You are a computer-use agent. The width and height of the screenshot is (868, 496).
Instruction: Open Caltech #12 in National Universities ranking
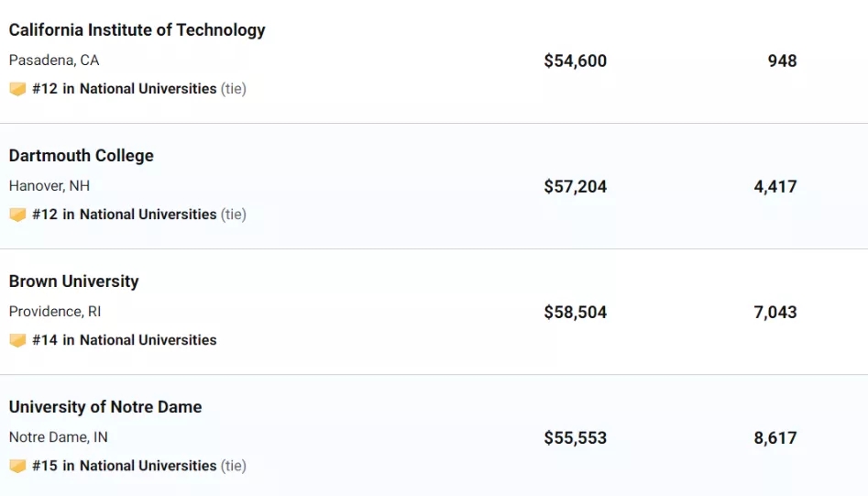125,89
